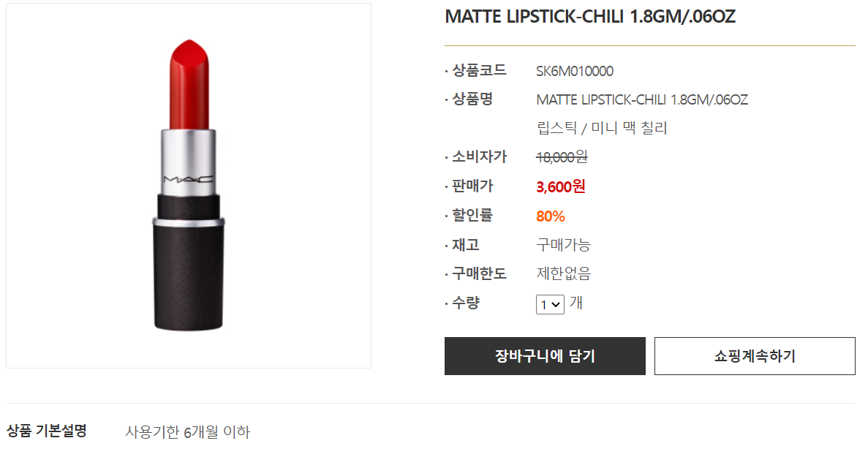Click the 상품명 field product name value
Viewport: 868px width, 457px height.
point(642,100)
